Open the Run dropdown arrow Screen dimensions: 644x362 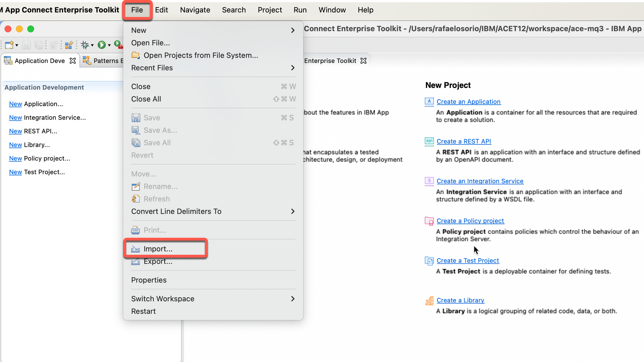click(x=109, y=45)
